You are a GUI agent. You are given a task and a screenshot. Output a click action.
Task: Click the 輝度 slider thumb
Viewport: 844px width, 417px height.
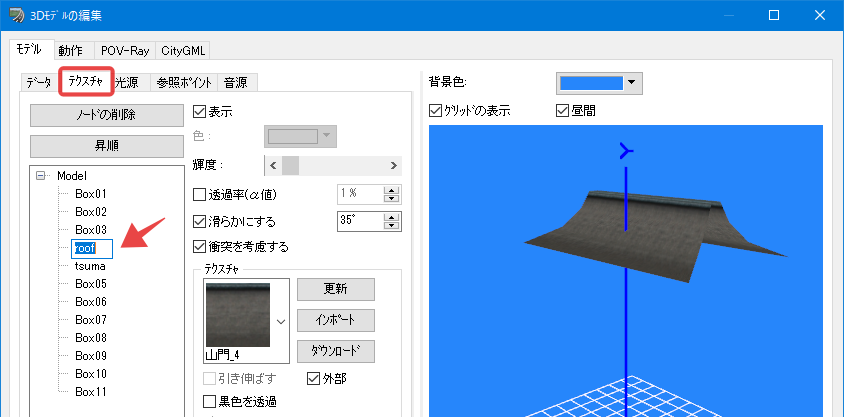pos(290,166)
